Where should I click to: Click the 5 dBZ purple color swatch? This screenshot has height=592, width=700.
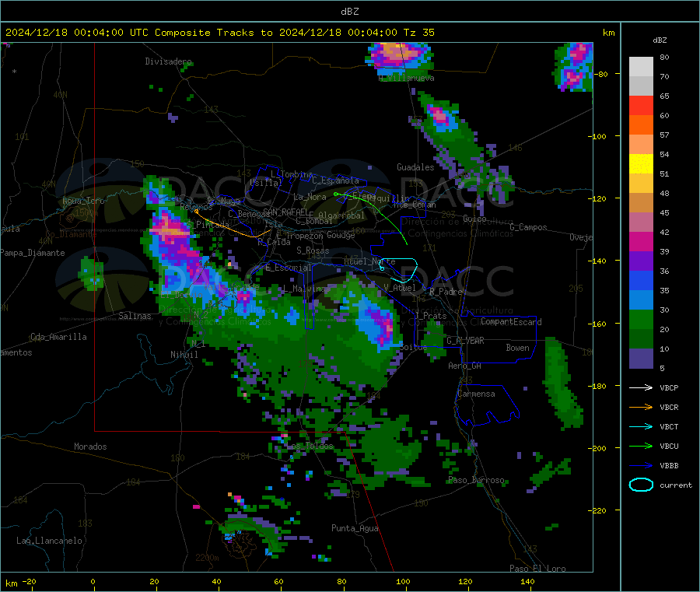tap(641, 359)
